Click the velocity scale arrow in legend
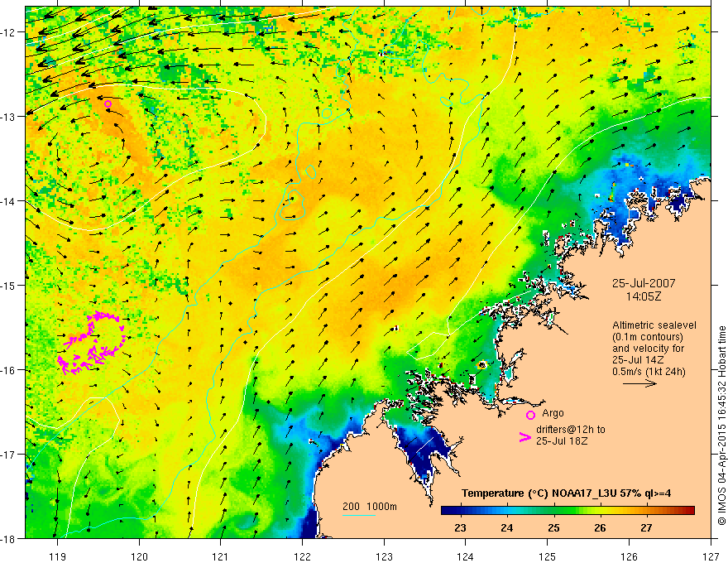This screenshot has height=563, width=728. 639,383
